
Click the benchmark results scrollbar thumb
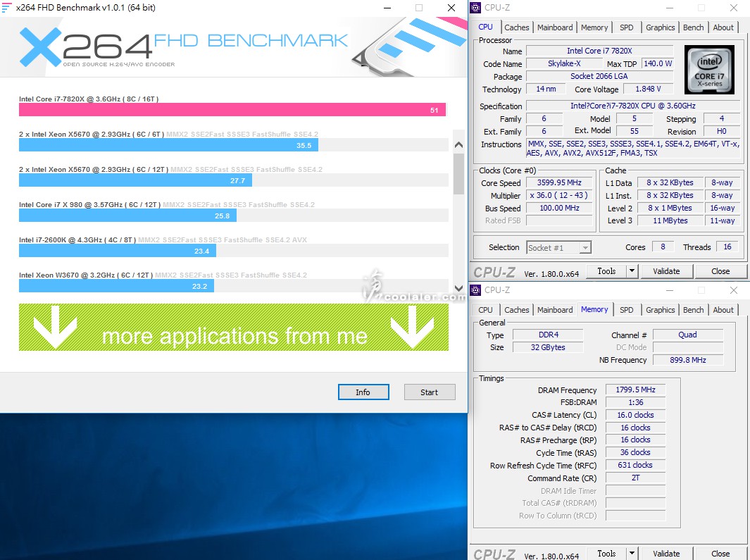coord(458,173)
